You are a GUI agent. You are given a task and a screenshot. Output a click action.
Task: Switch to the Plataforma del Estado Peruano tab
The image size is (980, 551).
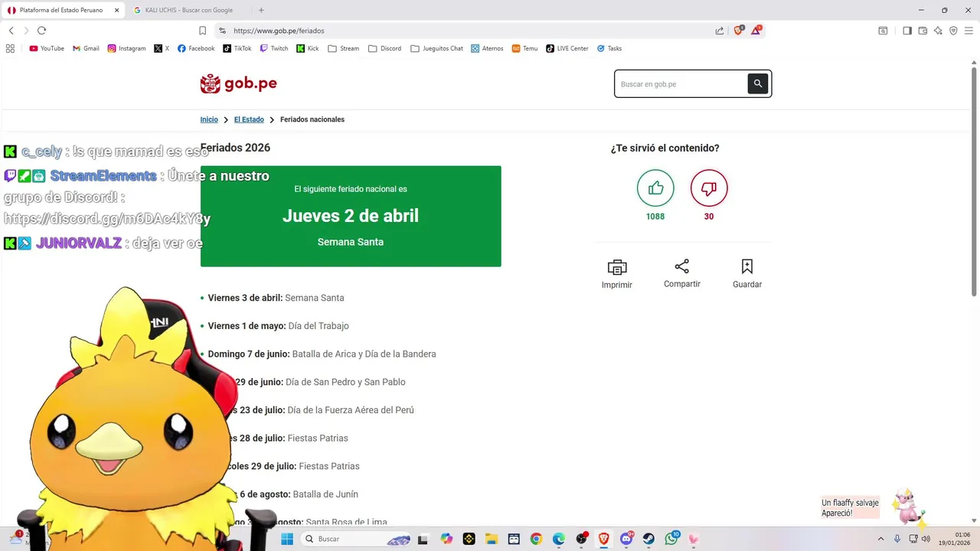pos(60,10)
